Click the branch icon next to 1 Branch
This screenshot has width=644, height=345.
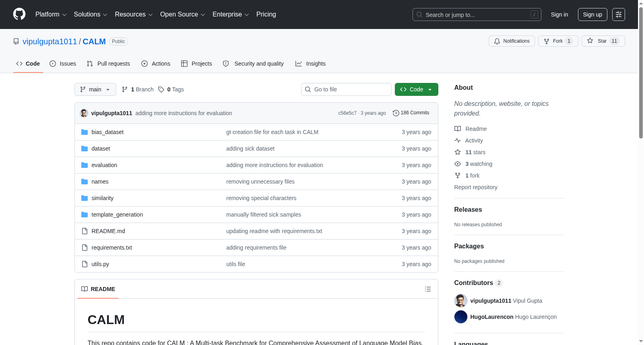[125, 89]
